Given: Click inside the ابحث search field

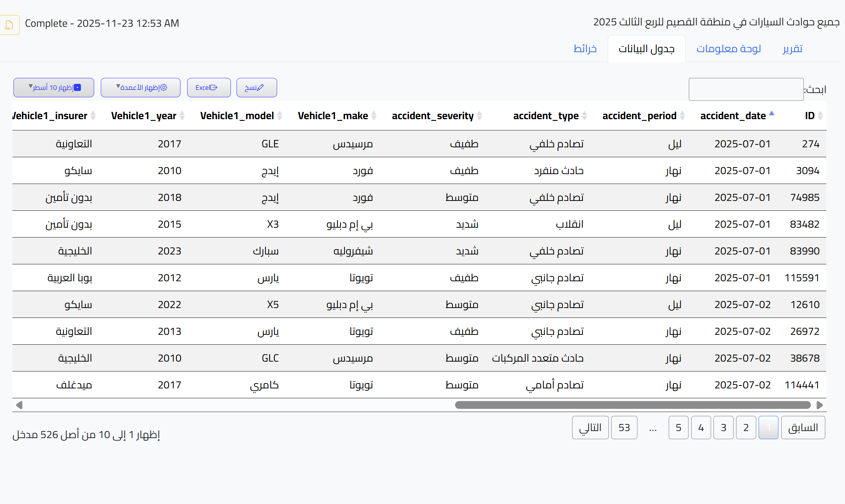Looking at the screenshot, I should pyautogui.click(x=746, y=89).
